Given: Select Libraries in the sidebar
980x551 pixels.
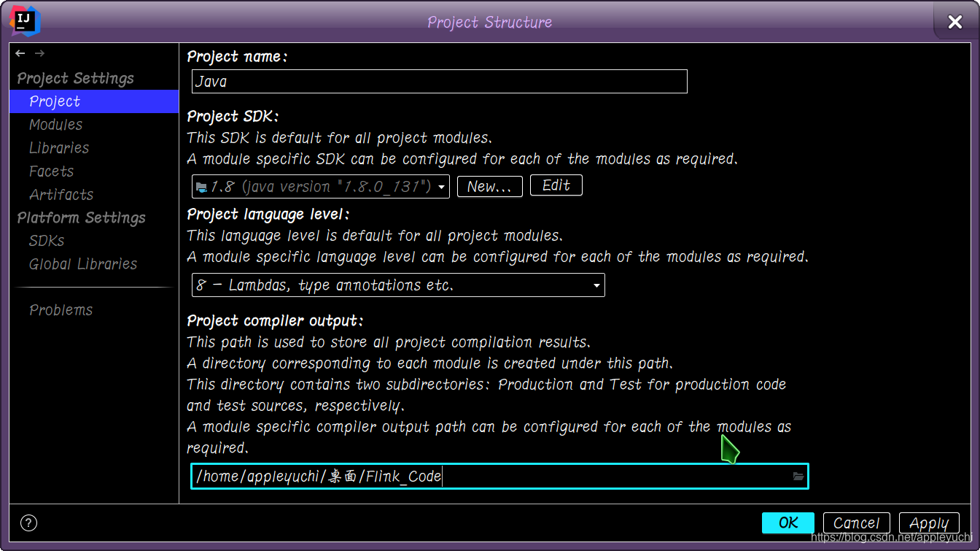Looking at the screenshot, I should coord(58,148).
